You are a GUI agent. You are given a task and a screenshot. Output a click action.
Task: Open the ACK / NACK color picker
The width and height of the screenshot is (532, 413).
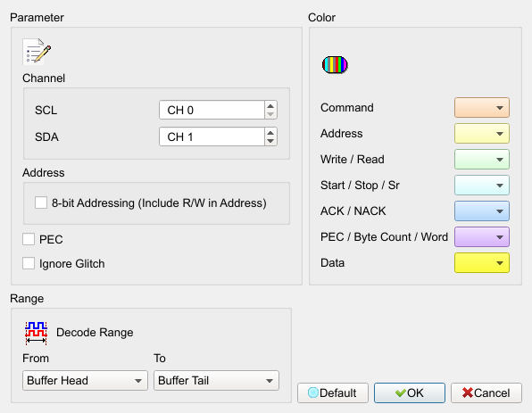pyautogui.click(x=482, y=211)
